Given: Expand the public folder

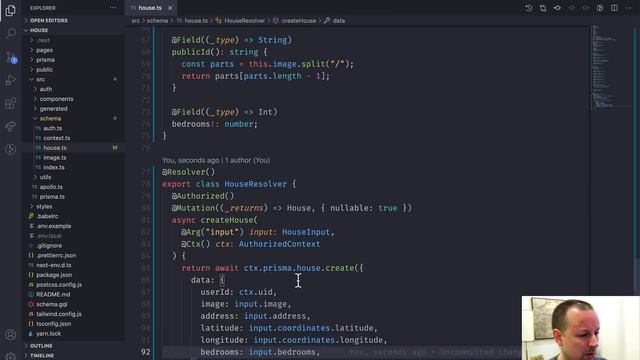Looking at the screenshot, I should [73, 69].
